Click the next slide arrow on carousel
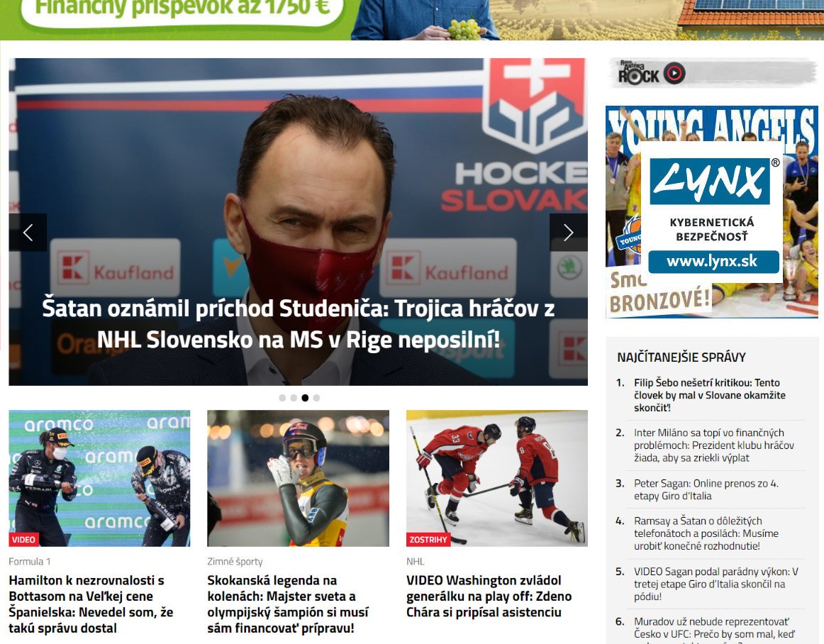 point(569,233)
